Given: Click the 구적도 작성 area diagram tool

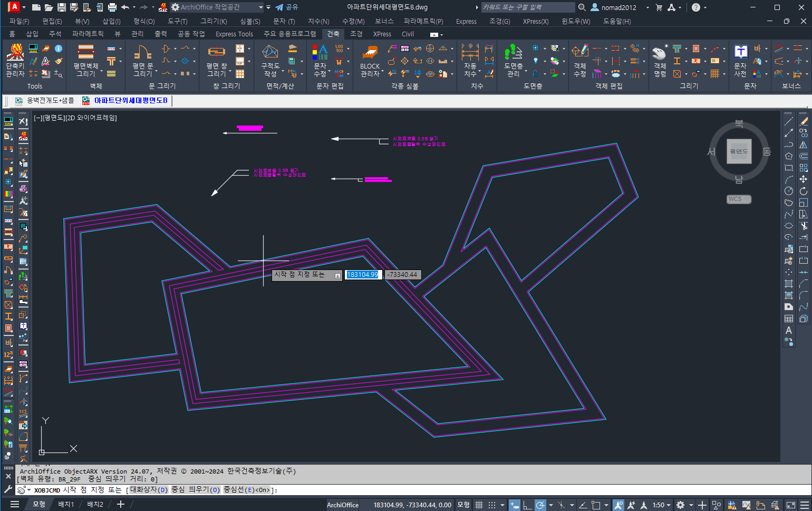Looking at the screenshot, I should pos(270,60).
